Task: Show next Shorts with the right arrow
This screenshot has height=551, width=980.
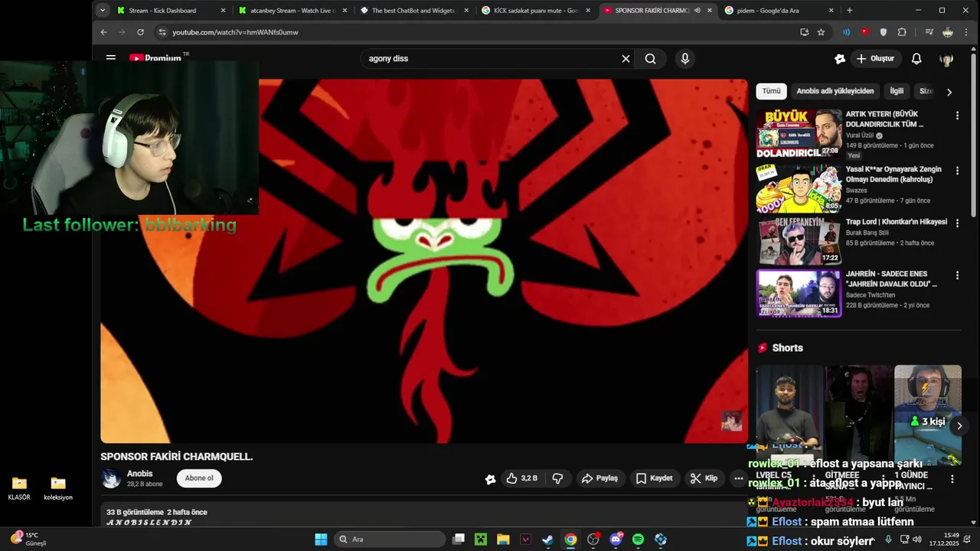Action: (x=959, y=426)
